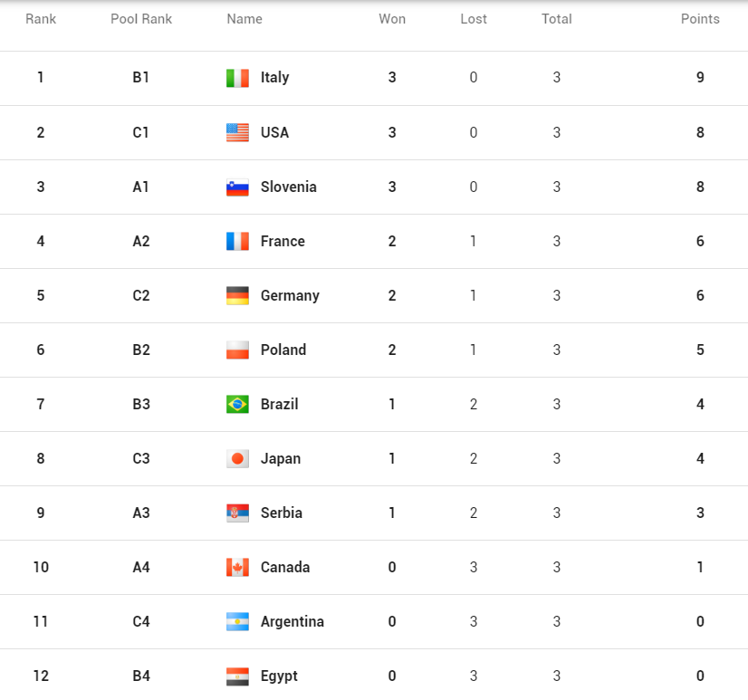Click the Total column header

tap(557, 19)
